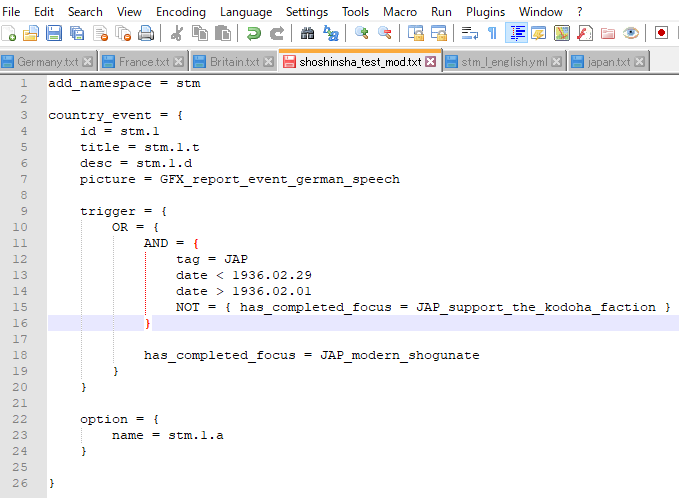
Task: Click the Close All toolbar icon
Action: (x=123, y=33)
